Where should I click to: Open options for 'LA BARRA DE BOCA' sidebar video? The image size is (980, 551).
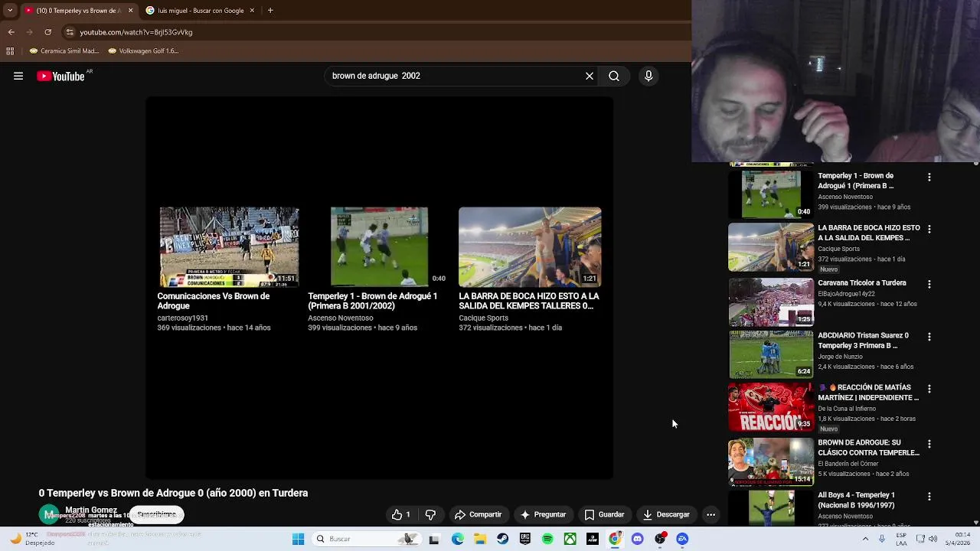click(929, 229)
